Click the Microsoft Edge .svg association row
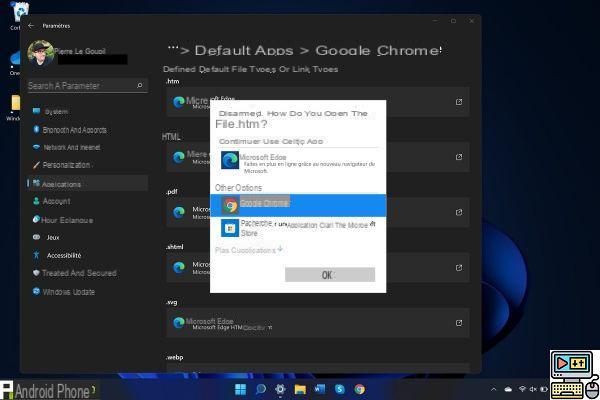Viewport: 600px width, 400px height. [318, 323]
